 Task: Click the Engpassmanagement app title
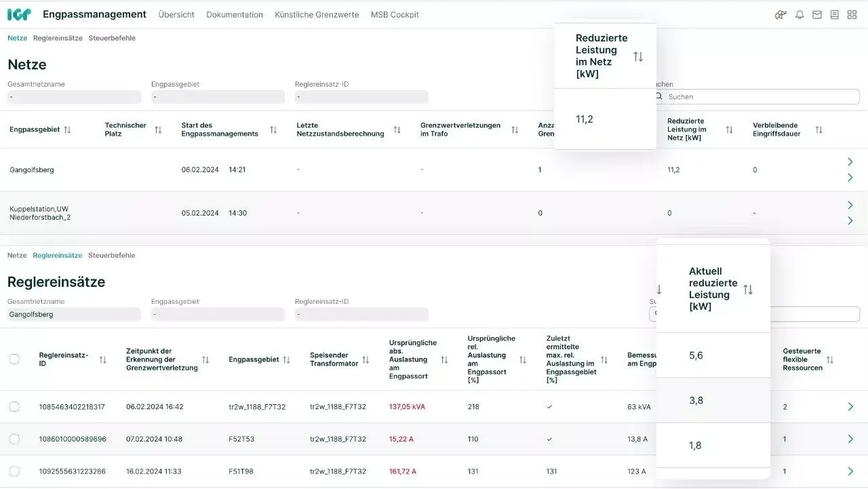94,14
